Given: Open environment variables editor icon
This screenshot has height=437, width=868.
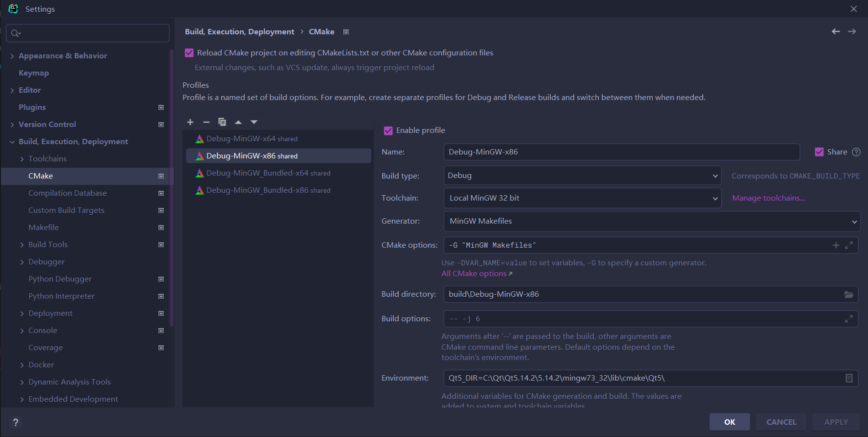Looking at the screenshot, I should tap(849, 378).
